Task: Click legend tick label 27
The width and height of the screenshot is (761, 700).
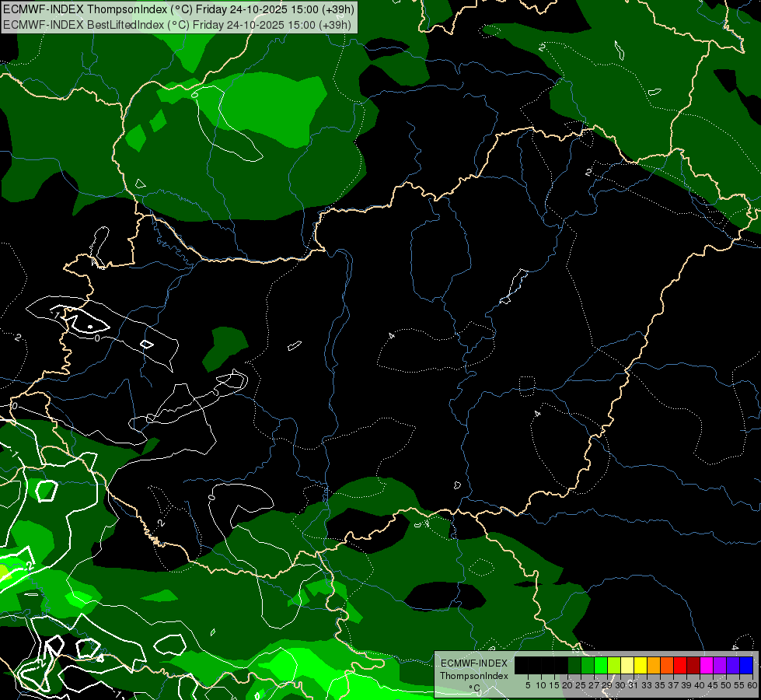Action: 594,685
